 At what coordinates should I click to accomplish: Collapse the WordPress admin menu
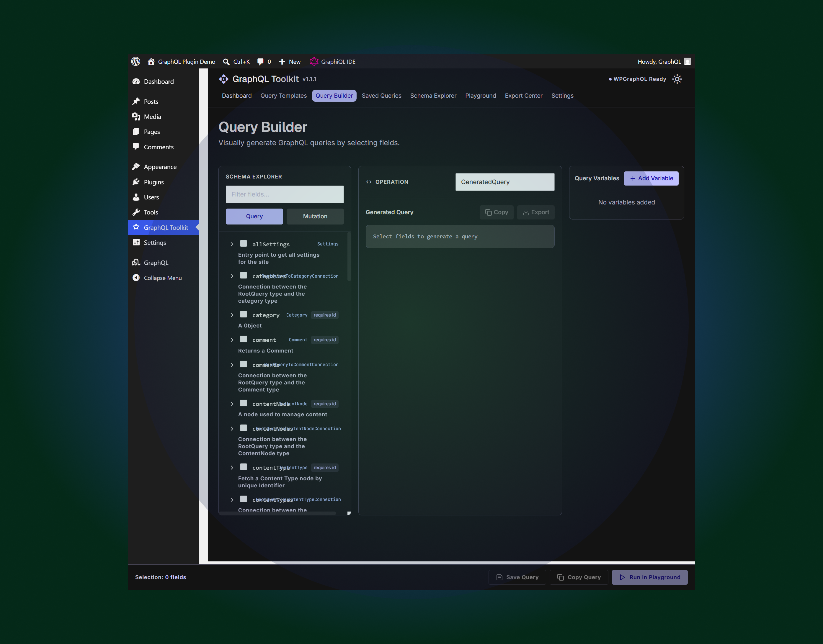(x=164, y=278)
